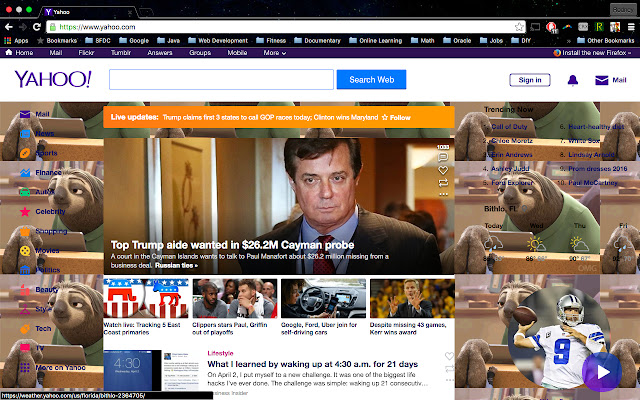640x400 pixels.
Task: Open Flickr in the purple nav bar
Action: (86, 53)
